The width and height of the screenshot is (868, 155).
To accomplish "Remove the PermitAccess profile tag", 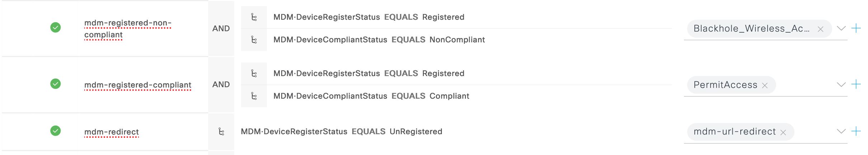I will coord(765,85).
